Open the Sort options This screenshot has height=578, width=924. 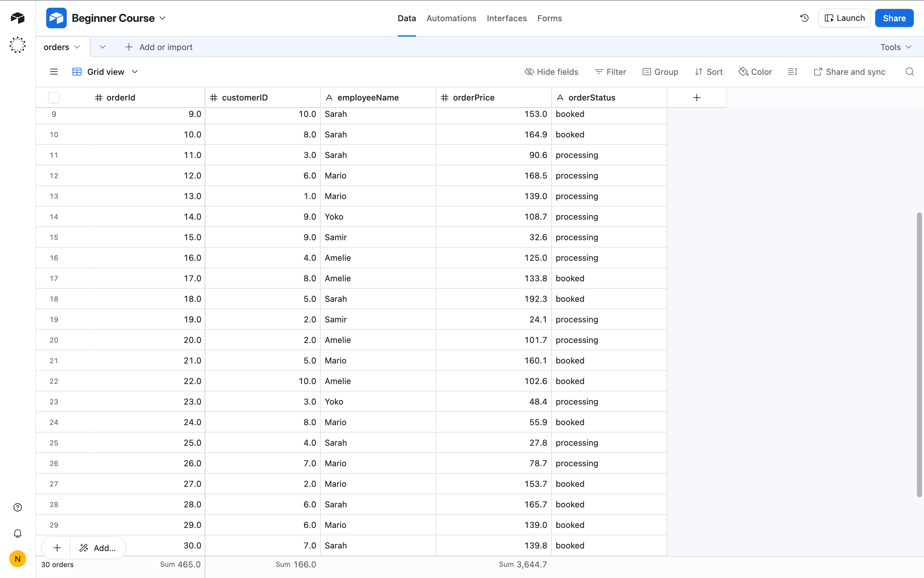(x=709, y=72)
